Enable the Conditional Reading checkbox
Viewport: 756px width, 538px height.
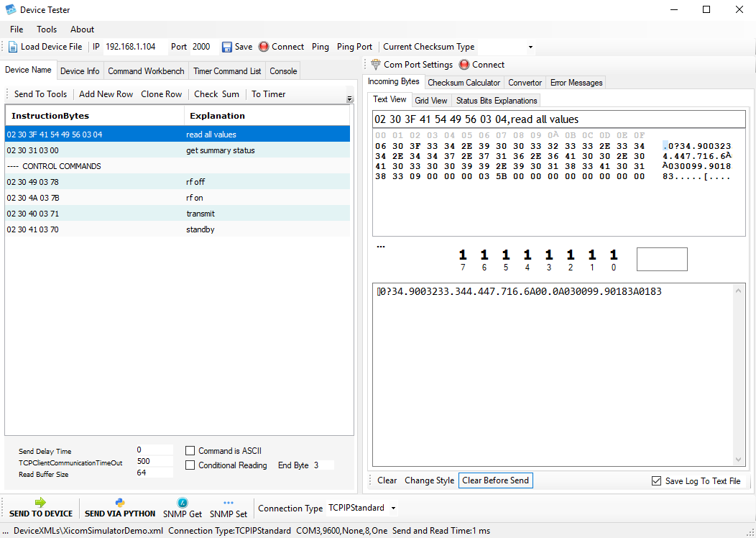(x=190, y=465)
